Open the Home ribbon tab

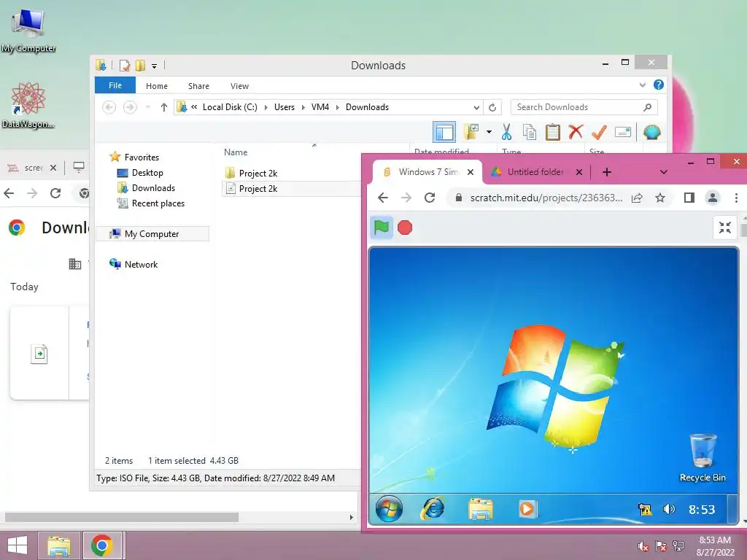pyautogui.click(x=157, y=86)
